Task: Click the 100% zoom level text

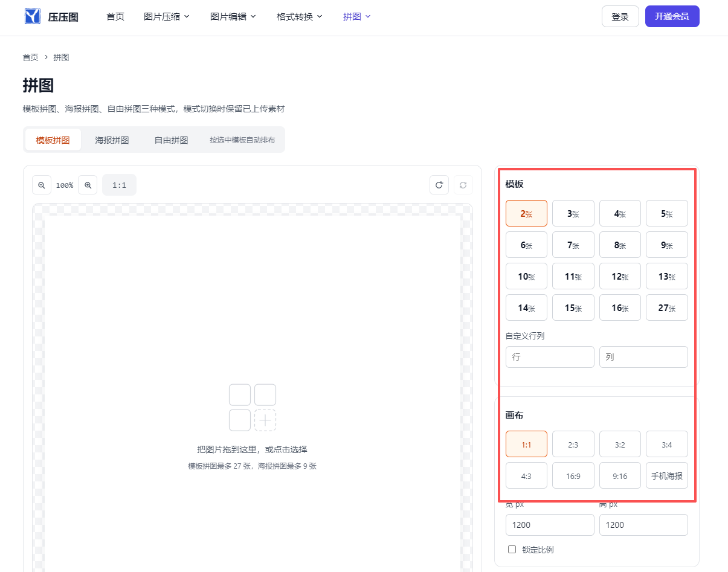Action: click(65, 185)
